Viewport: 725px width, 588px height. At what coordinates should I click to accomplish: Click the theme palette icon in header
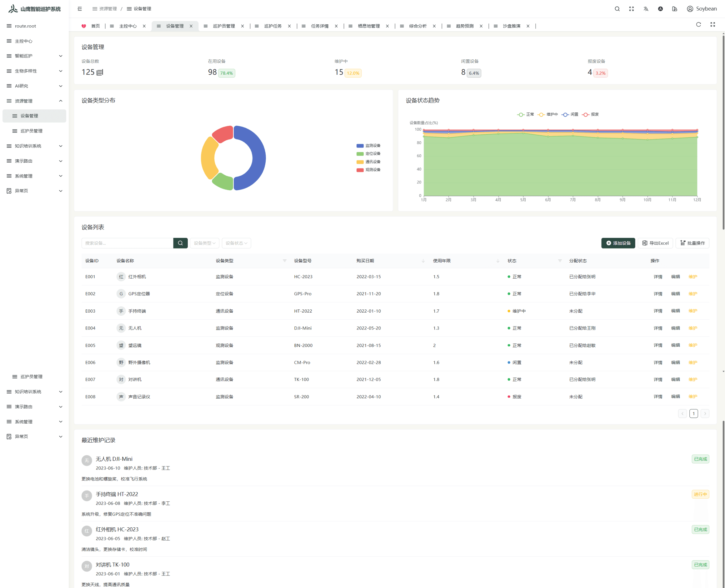(675, 9)
